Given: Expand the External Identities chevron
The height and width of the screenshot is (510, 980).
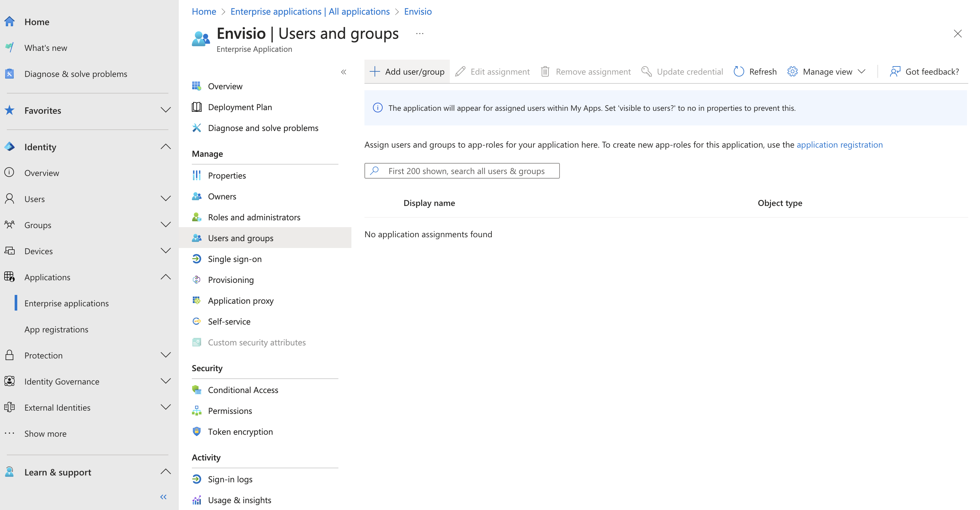Looking at the screenshot, I should click(x=165, y=407).
